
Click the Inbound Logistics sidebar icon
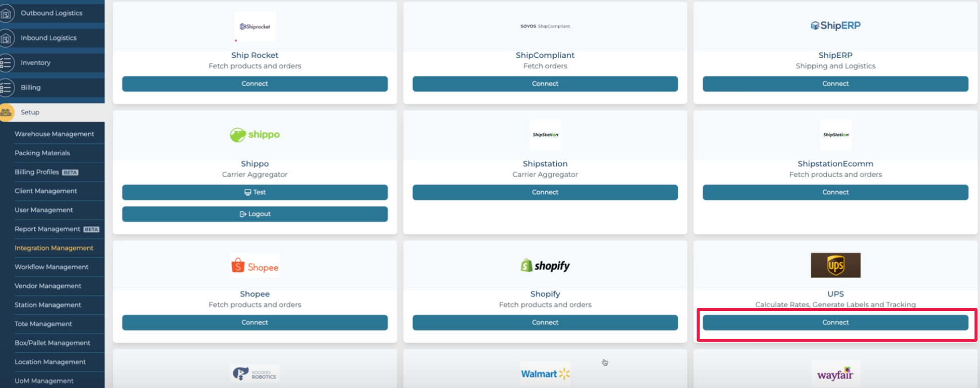coord(6,38)
